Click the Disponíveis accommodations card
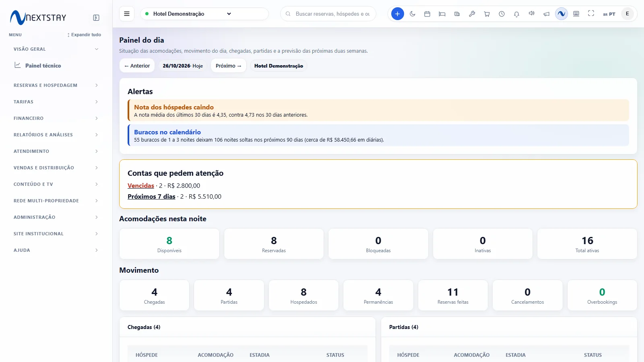 click(169, 244)
